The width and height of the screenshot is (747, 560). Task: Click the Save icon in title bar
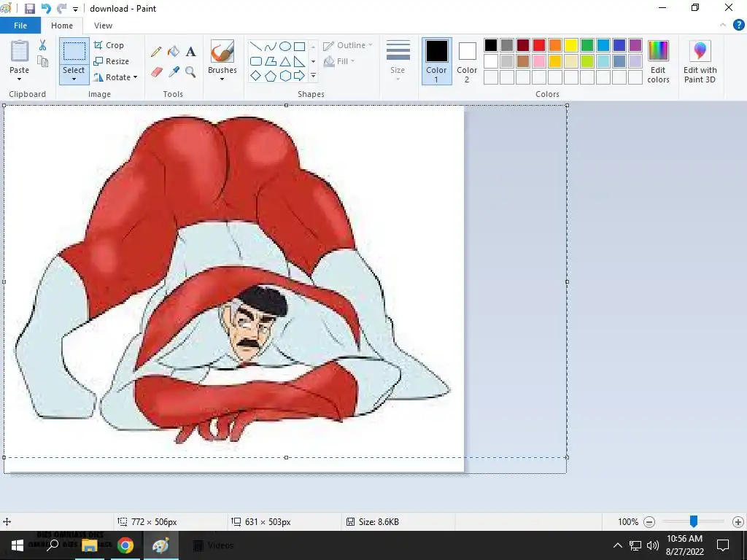[29, 9]
